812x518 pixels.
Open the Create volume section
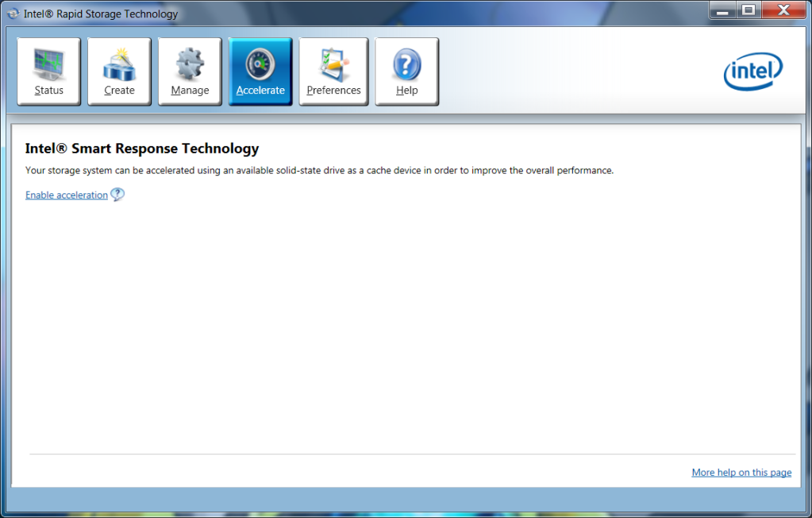click(x=119, y=72)
